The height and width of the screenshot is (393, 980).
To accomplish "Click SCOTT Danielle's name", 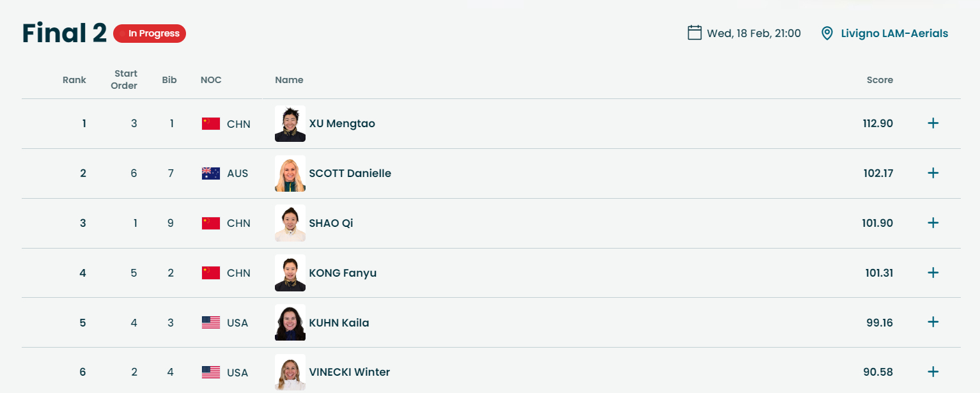I will pyautogui.click(x=350, y=173).
